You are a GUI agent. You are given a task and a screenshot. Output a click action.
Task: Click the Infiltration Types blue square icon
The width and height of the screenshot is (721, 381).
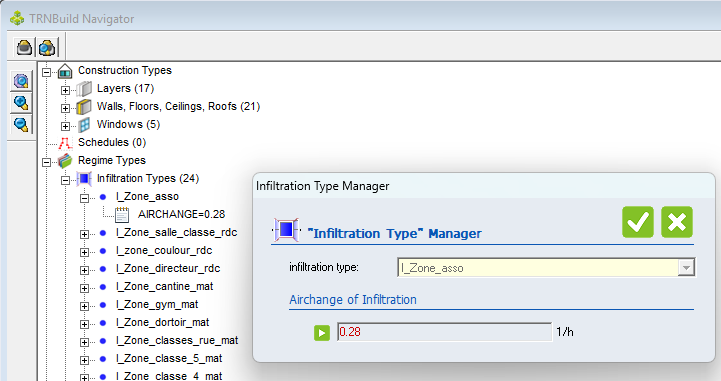84,179
